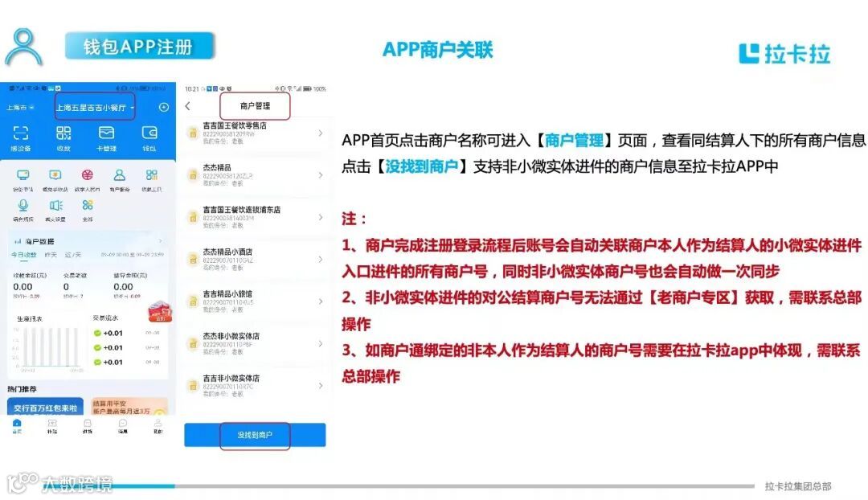Open merchant 杰杰精品

click(x=256, y=175)
